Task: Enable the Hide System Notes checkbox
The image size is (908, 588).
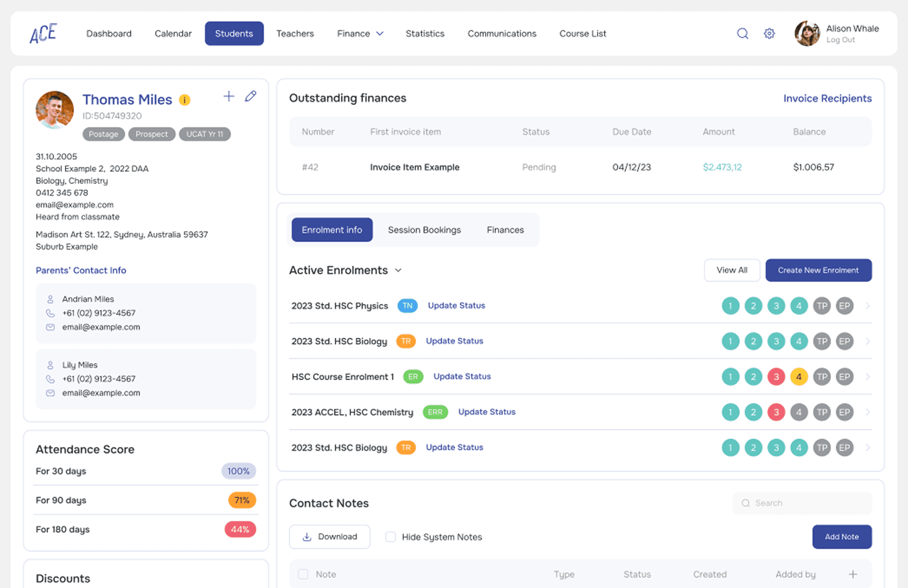Action: pos(390,536)
